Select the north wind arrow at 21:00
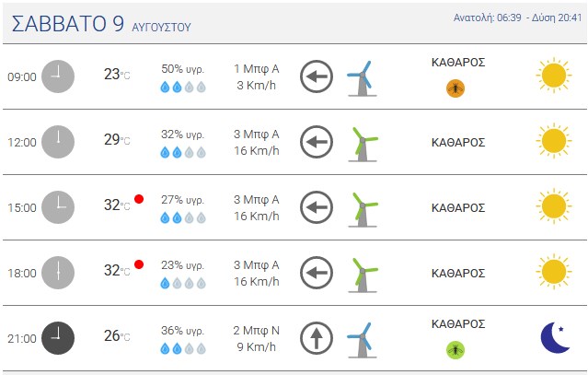This screenshot has width=588, height=375. 317,338
